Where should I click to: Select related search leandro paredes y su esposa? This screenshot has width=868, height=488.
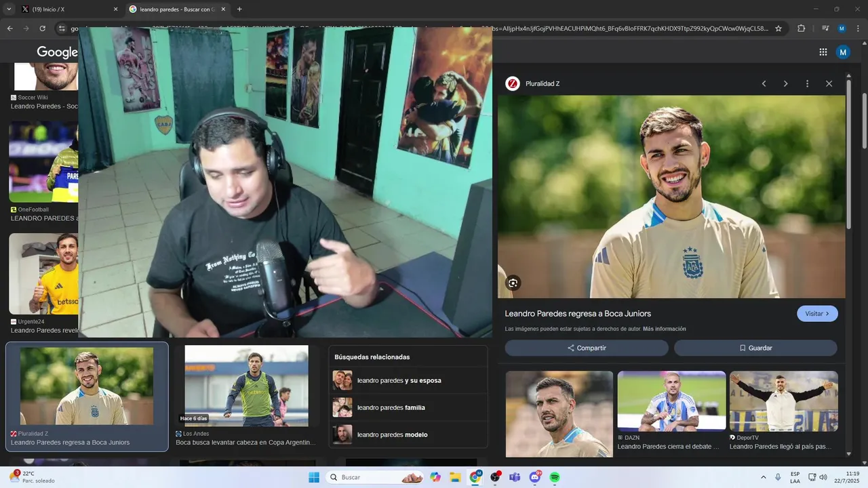[408, 380]
